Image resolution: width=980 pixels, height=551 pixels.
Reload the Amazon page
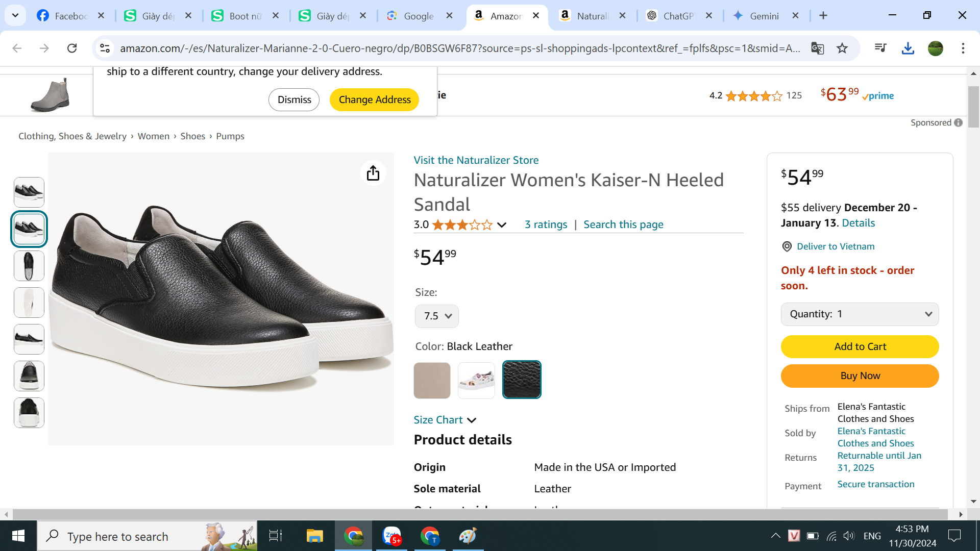[72, 48]
